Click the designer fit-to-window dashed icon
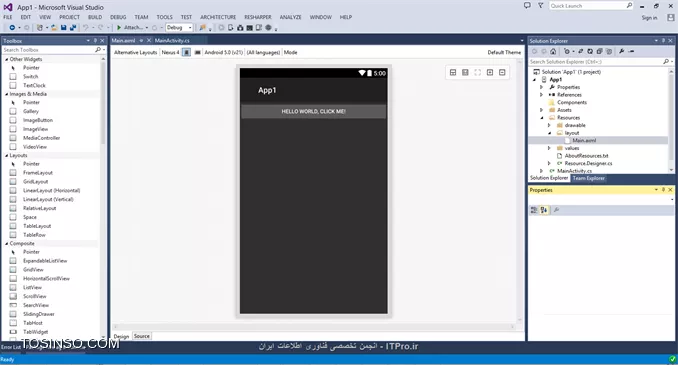Viewport: 678px width, 365px height. click(477, 72)
